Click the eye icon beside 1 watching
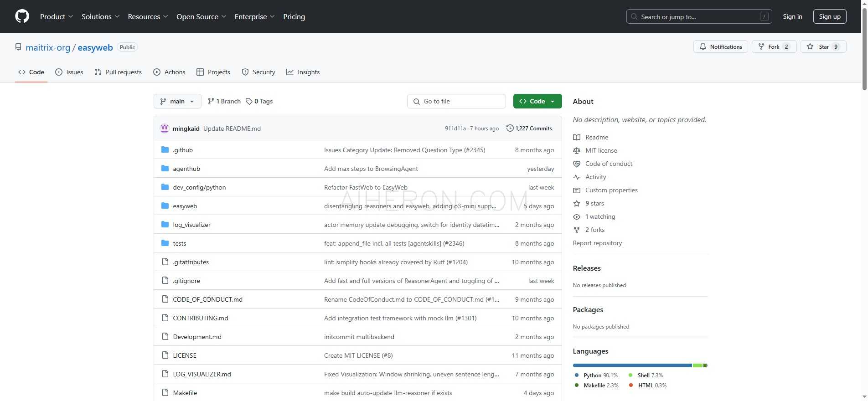The height and width of the screenshot is (401, 868). [x=577, y=216]
